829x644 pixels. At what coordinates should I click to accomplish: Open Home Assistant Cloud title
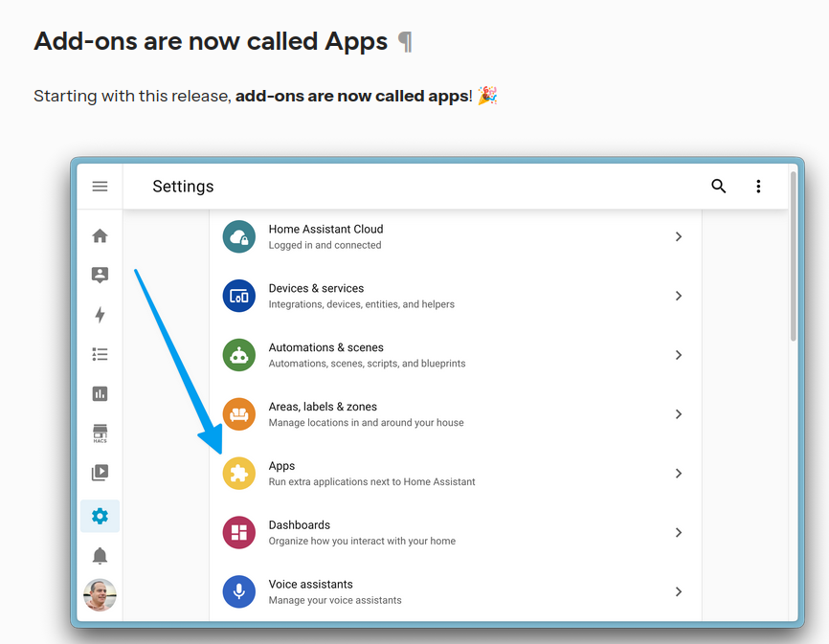click(x=325, y=229)
